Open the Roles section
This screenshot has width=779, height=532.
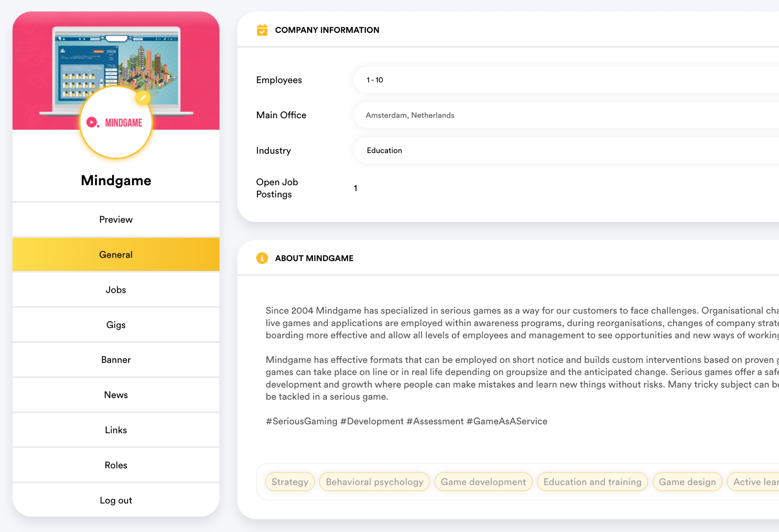(x=116, y=465)
